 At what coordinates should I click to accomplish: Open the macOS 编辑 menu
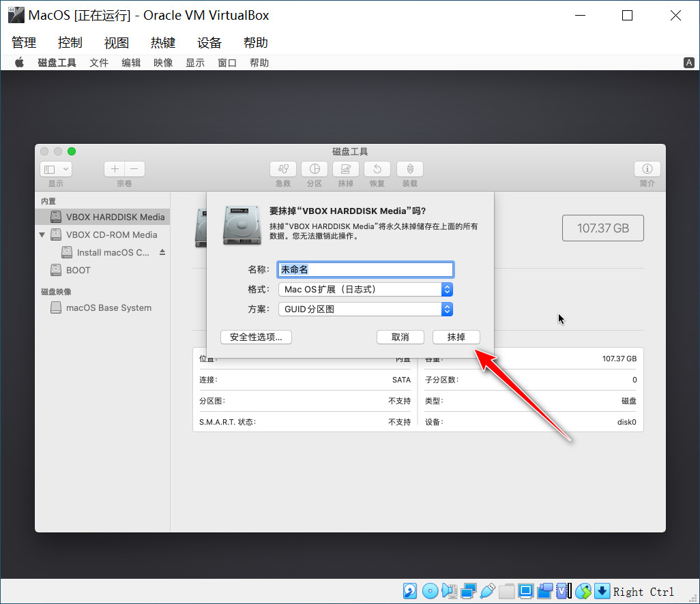tap(131, 63)
